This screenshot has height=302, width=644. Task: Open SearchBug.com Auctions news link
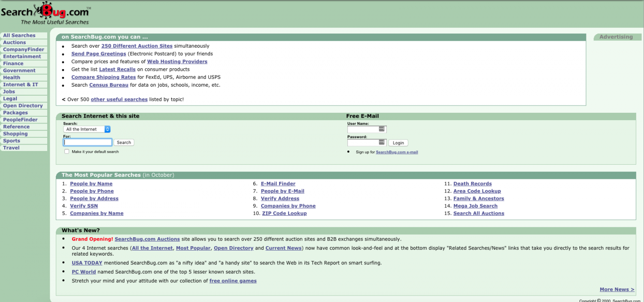(147, 239)
